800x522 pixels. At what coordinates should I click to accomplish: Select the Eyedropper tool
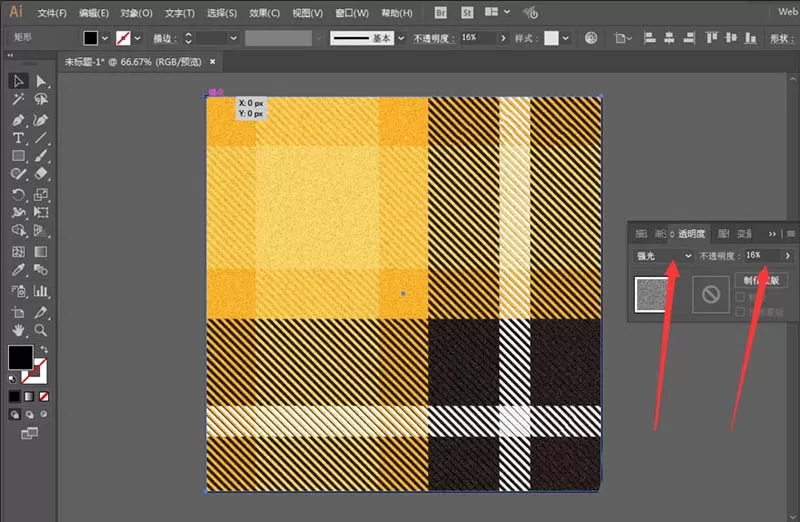pyautogui.click(x=18, y=269)
